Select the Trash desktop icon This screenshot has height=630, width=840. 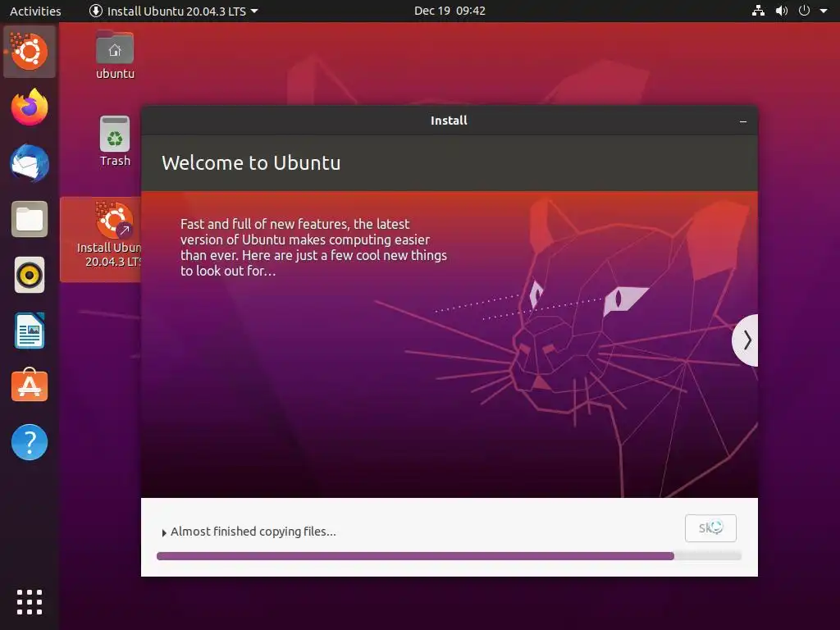115,141
